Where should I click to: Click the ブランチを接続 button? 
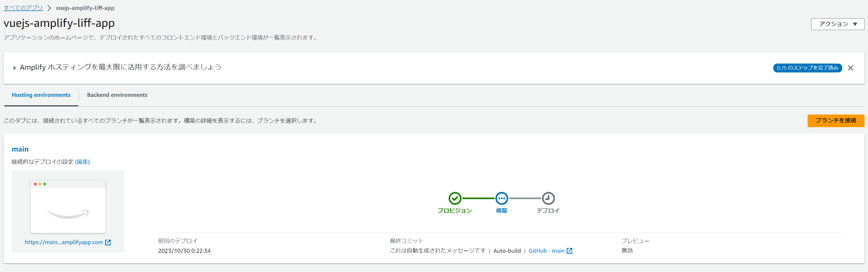tap(836, 120)
